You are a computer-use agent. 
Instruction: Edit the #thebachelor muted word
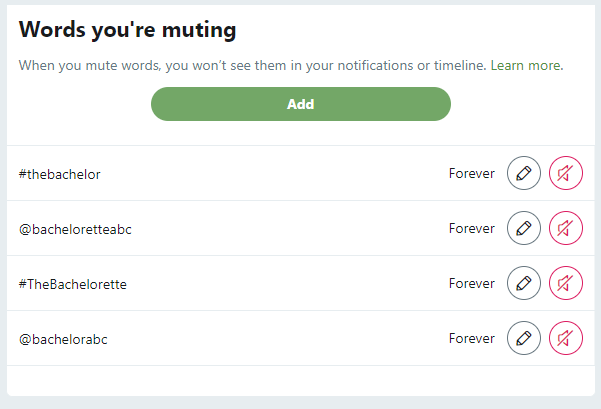(x=524, y=173)
